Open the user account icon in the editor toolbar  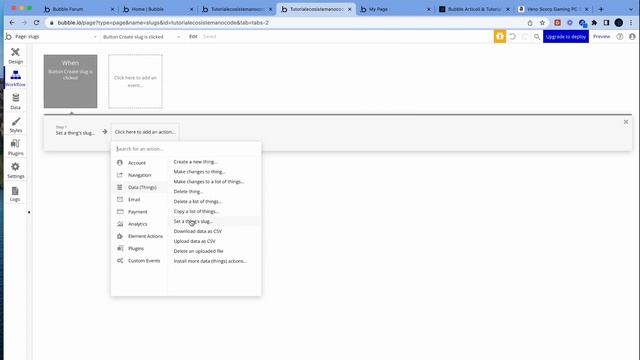pos(632,36)
